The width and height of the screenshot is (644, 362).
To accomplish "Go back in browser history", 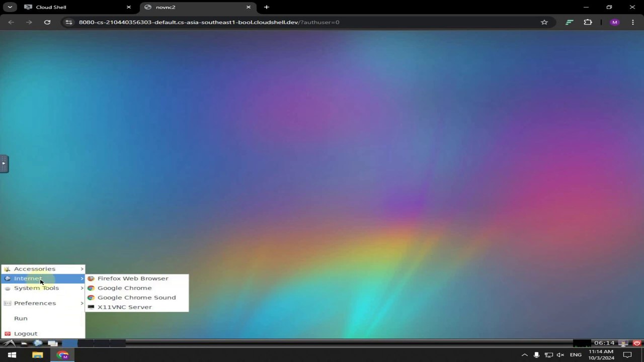I will click(x=11, y=22).
